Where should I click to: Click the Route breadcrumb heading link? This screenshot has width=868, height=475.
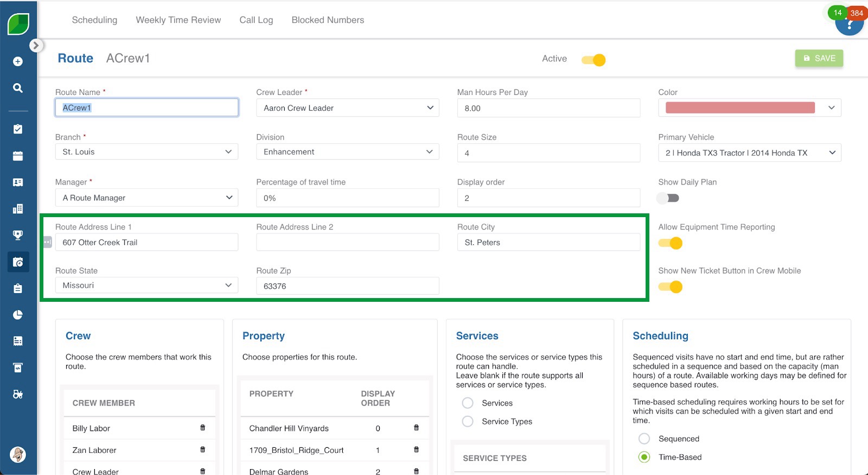(75, 58)
